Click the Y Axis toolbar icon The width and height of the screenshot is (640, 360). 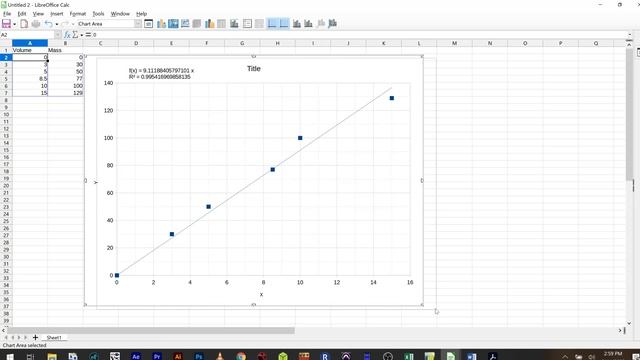coord(309,24)
